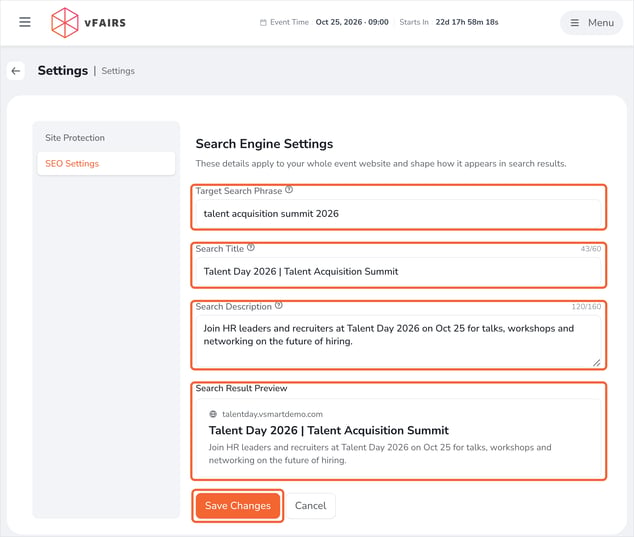Cancel the SEO settings edits
The width and height of the screenshot is (634, 537).
click(310, 505)
